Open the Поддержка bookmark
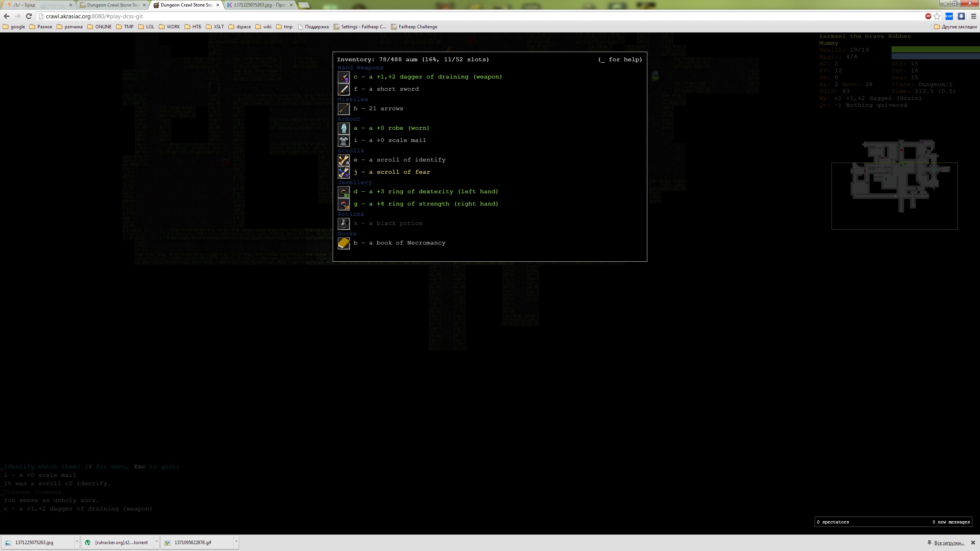This screenshot has width=980, height=551. (313, 27)
